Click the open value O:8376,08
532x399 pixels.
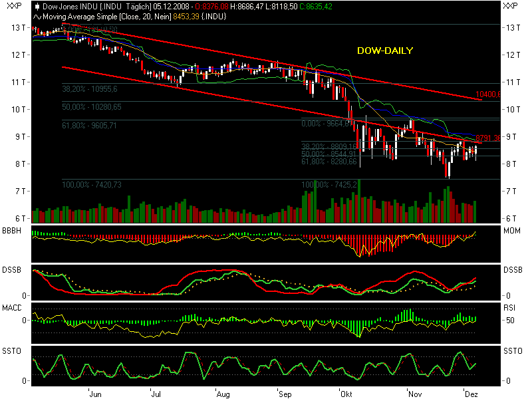pos(211,7)
